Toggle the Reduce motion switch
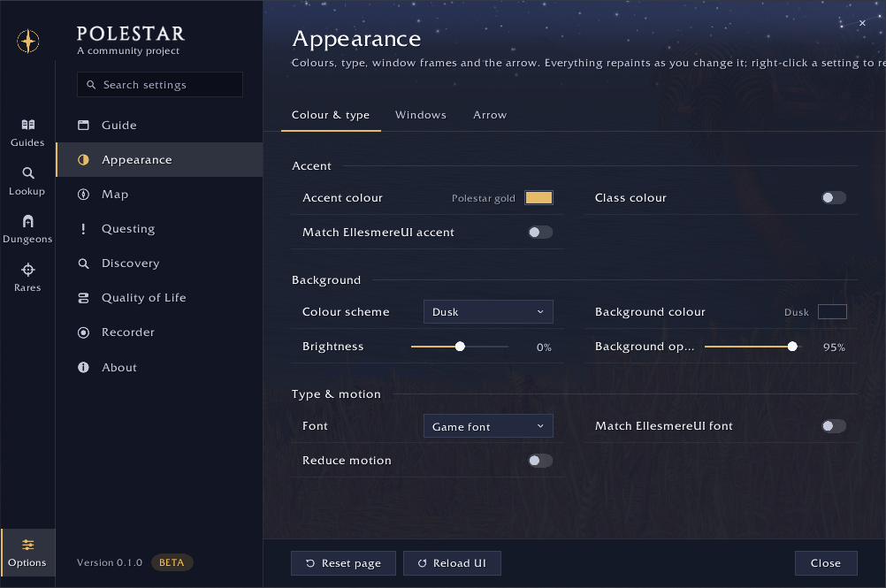The width and height of the screenshot is (886, 588). 540,461
